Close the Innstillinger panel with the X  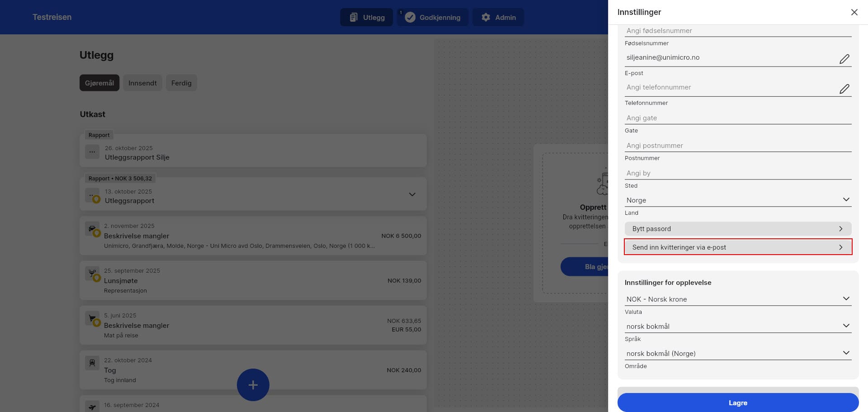pyautogui.click(x=854, y=12)
